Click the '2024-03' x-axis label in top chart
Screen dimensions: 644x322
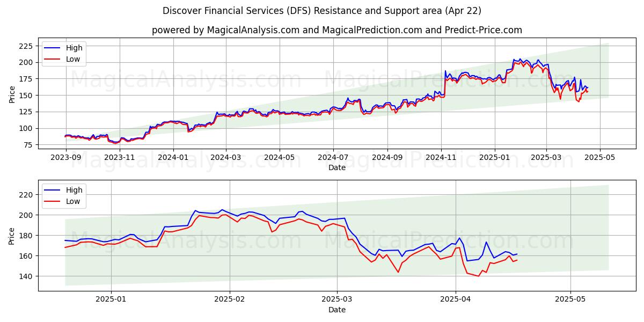tap(226, 158)
